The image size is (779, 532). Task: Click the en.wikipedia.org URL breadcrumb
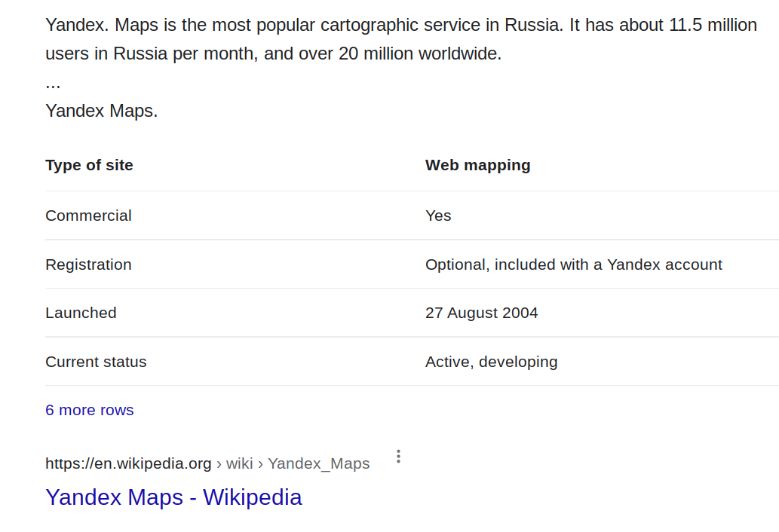[x=207, y=463]
